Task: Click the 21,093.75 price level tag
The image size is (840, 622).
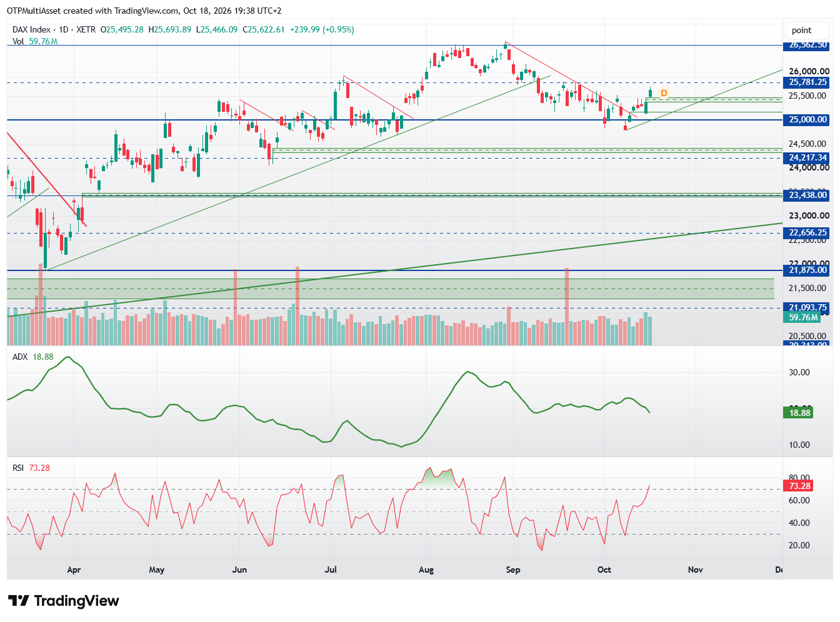Action: 807,308
